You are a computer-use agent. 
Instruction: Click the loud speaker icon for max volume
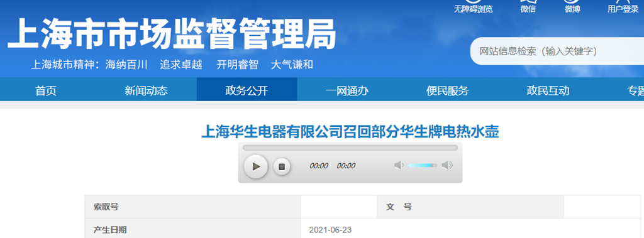447,165
